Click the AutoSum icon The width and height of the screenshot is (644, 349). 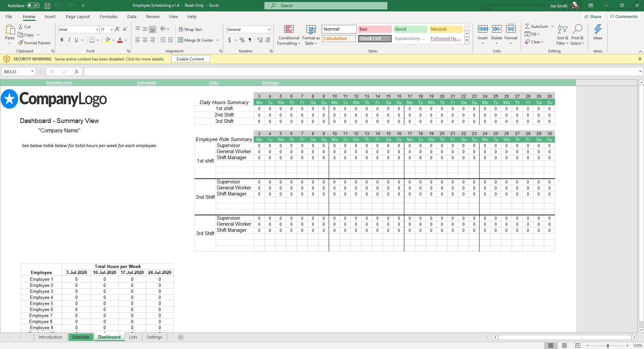[527, 26]
